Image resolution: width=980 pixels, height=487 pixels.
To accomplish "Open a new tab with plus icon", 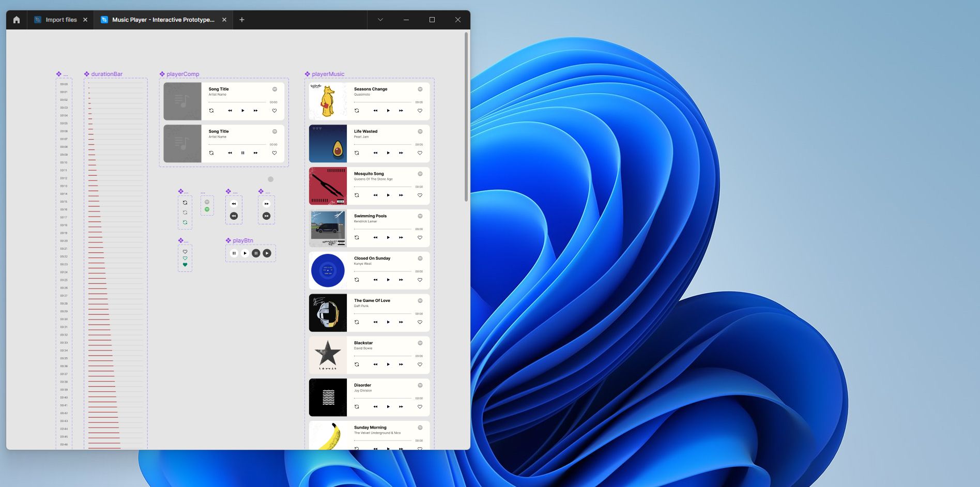I will click(x=242, y=20).
